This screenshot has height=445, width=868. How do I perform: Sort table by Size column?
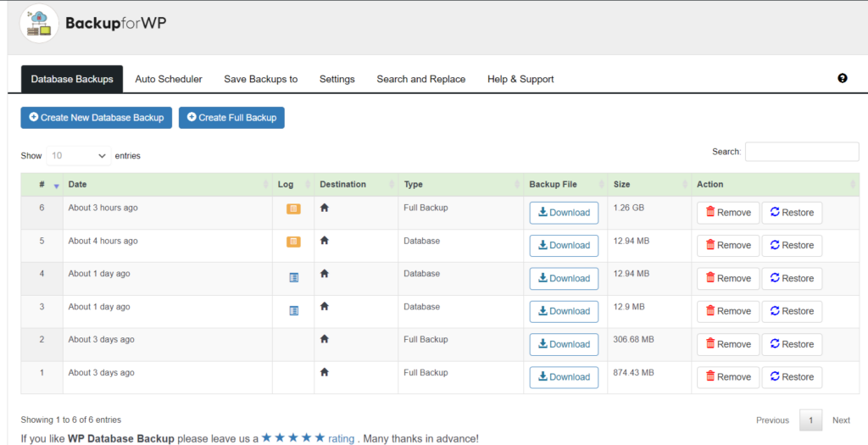click(649, 184)
